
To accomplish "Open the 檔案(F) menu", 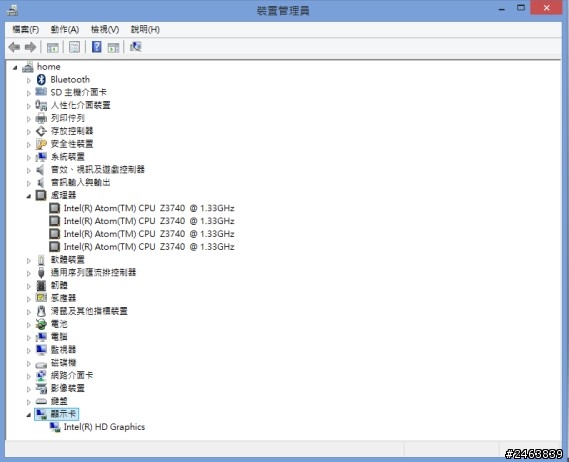I will [25, 29].
